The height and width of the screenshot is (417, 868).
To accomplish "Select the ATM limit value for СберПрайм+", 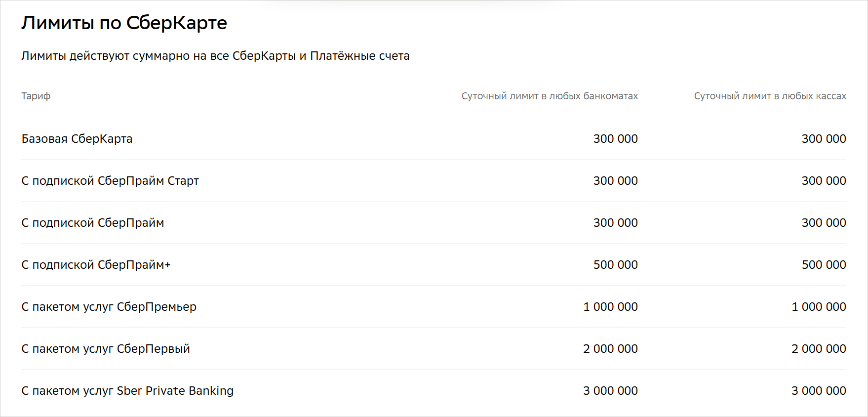I will (x=615, y=265).
